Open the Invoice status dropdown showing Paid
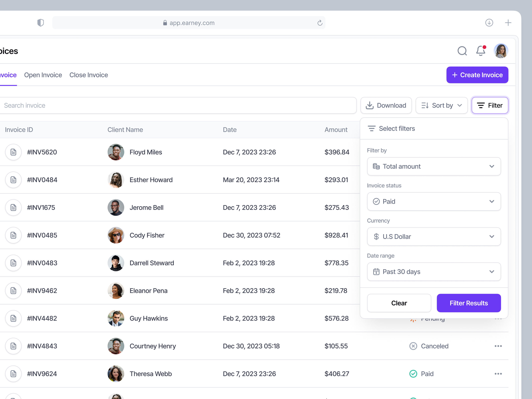532x399 pixels. [434, 201]
